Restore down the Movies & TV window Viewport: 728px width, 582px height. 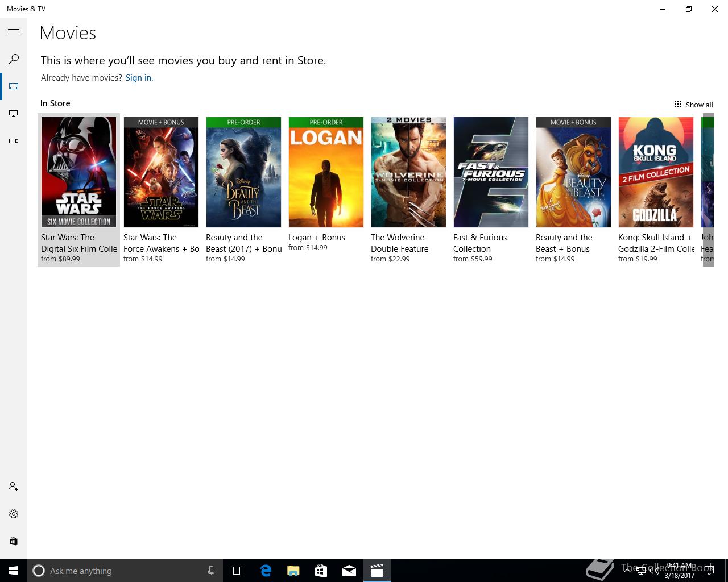point(689,9)
